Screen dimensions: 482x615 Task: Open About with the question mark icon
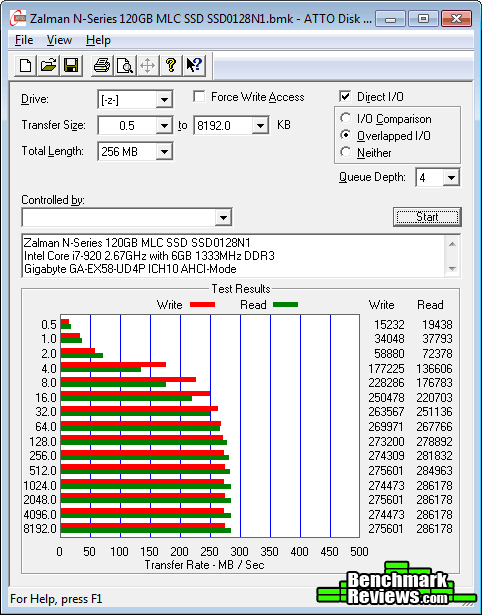tap(171, 65)
